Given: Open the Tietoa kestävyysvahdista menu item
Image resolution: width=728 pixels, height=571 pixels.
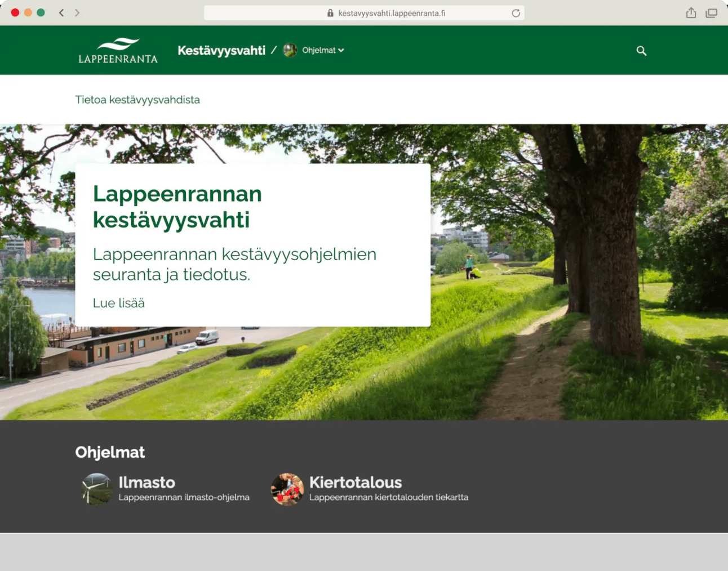Looking at the screenshot, I should (x=137, y=100).
